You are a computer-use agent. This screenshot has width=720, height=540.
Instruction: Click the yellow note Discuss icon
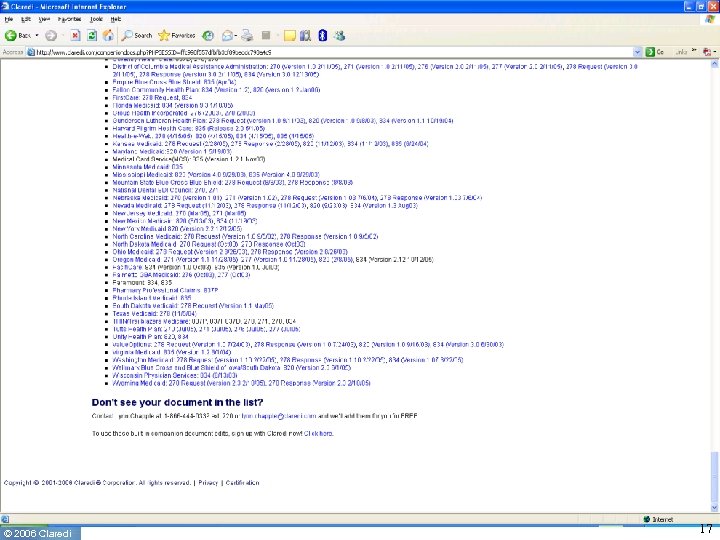[x=289, y=35]
